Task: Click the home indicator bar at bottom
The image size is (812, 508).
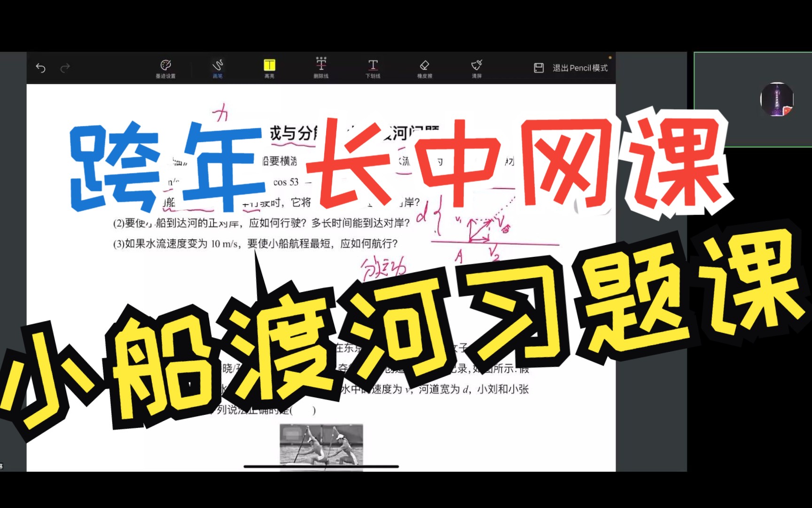Action: [x=321, y=467]
